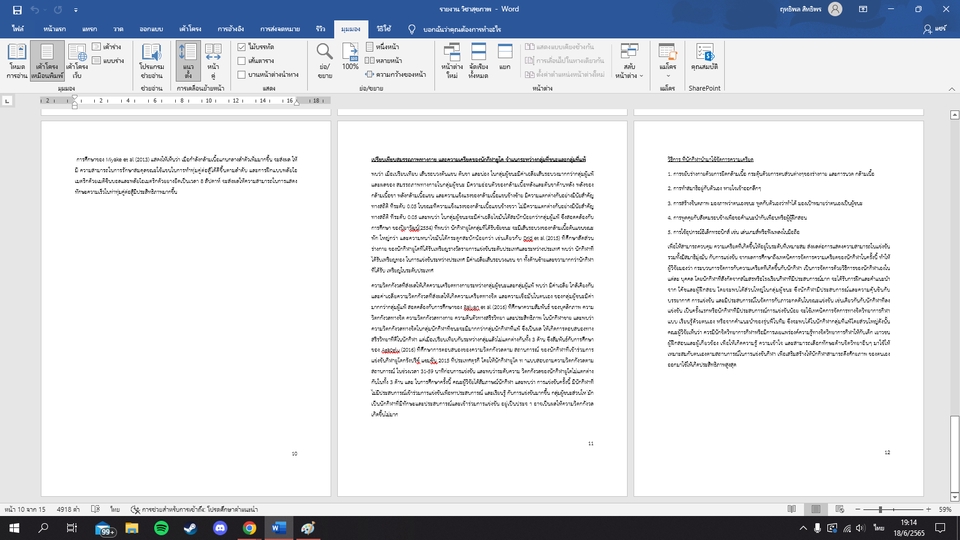Click the zoom out minus button
The height and width of the screenshot is (540, 960).
(858, 509)
